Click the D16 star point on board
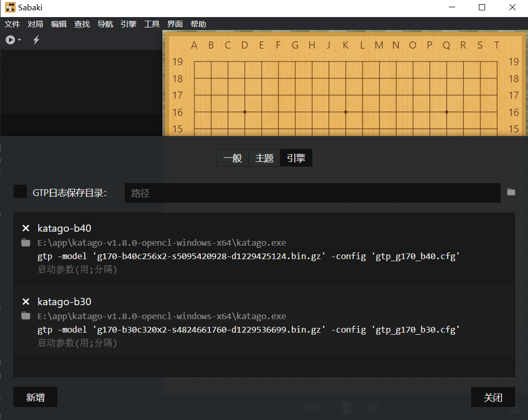 point(245,112)
